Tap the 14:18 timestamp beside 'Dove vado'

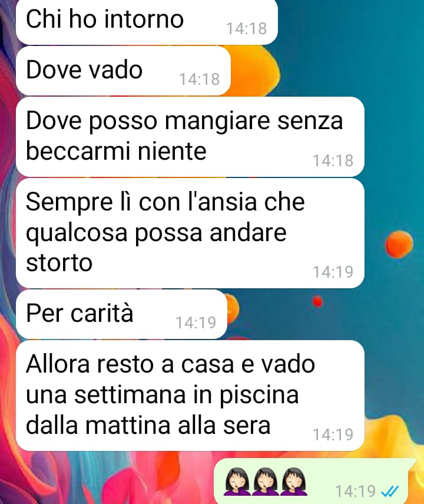pyautogui.click(x=200, y=79)
